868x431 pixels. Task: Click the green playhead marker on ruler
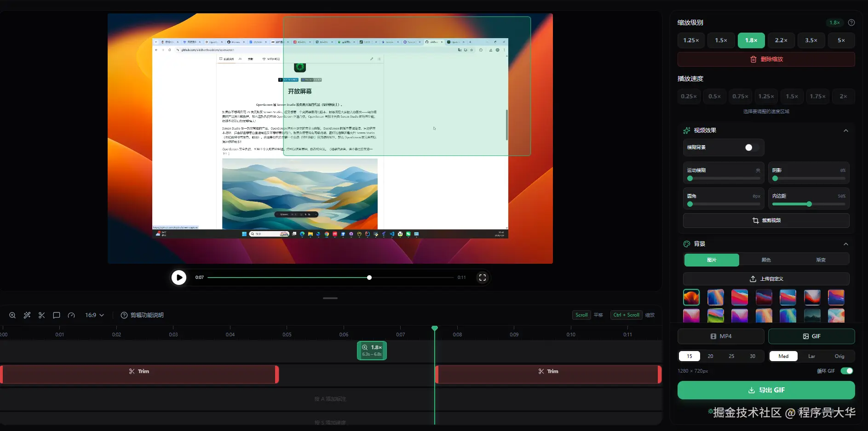[x=435, y=328]
